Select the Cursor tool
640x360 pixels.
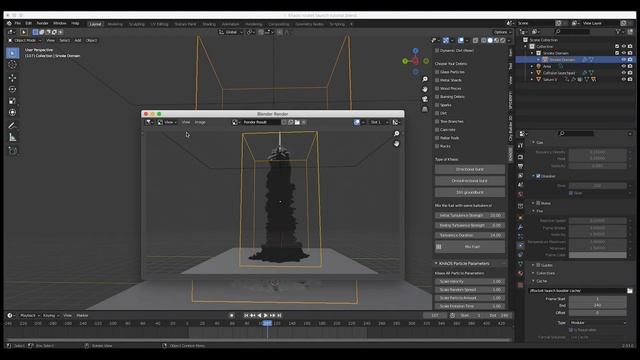(x=13, y=65)
